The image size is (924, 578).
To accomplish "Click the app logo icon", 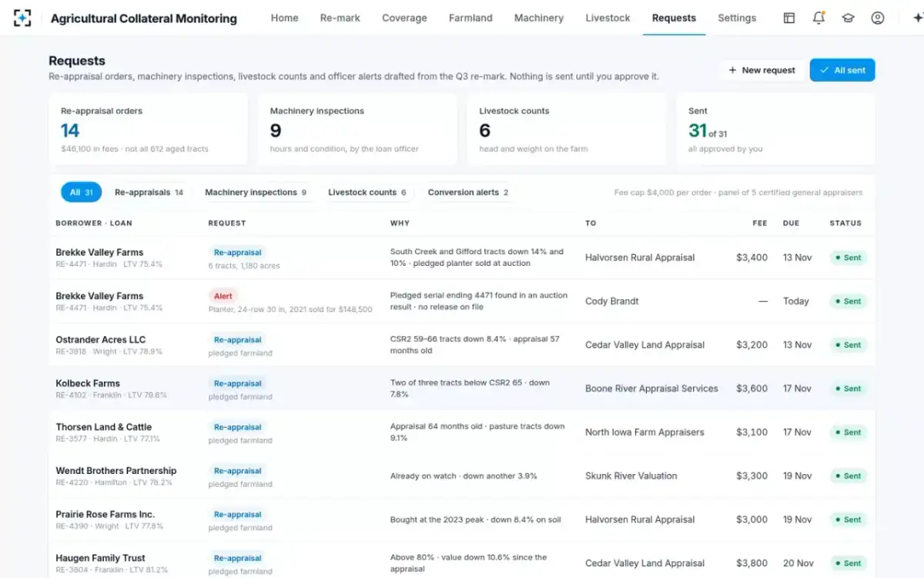I will tap(22, 18).
